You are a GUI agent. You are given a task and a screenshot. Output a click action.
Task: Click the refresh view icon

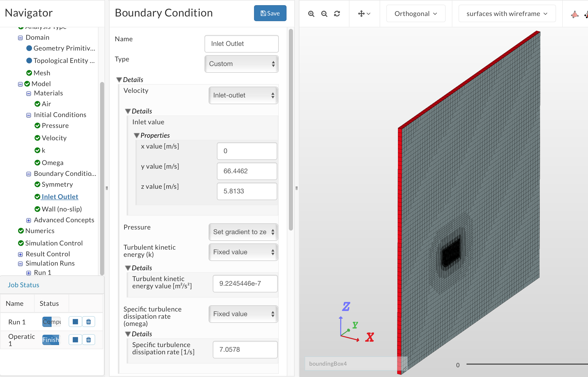(x=337, y=14)
